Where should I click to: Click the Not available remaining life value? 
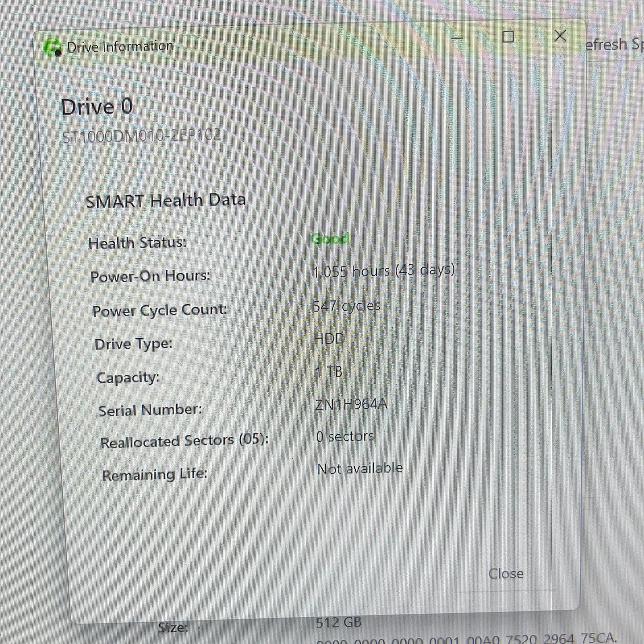coord(360,468)
